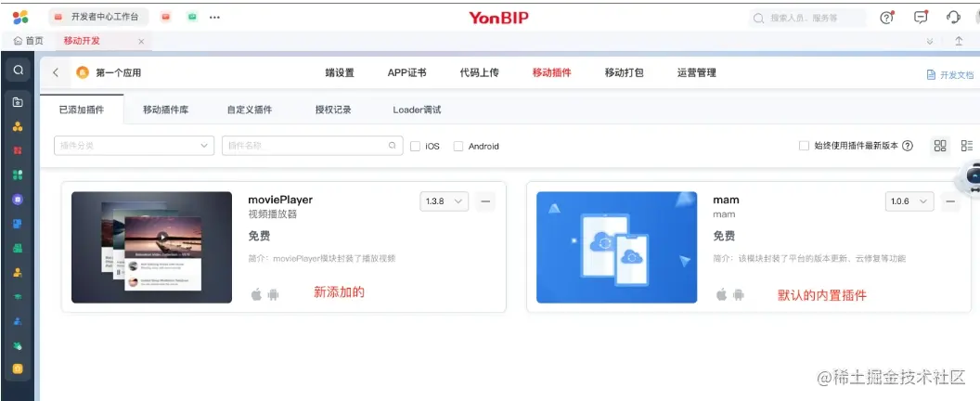Open the 移动打包 menu item

coord(624,72)
